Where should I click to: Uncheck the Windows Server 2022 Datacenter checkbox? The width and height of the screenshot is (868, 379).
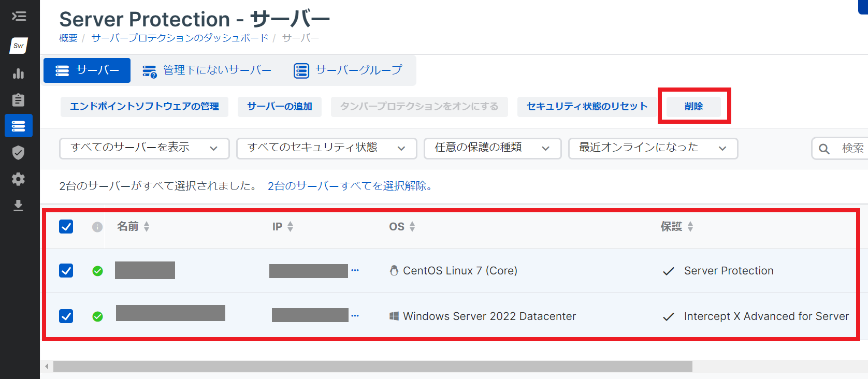[66, 316]
